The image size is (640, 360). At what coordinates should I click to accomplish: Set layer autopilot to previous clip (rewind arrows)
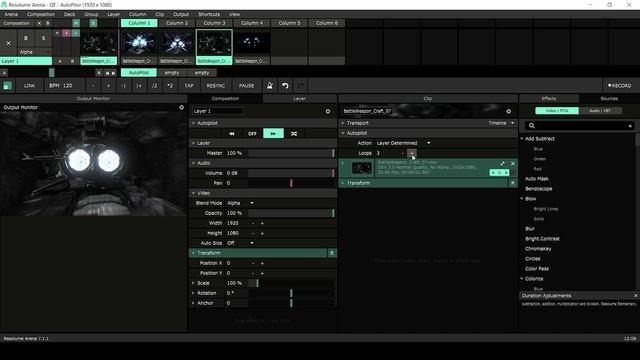[x=231, y=133]
